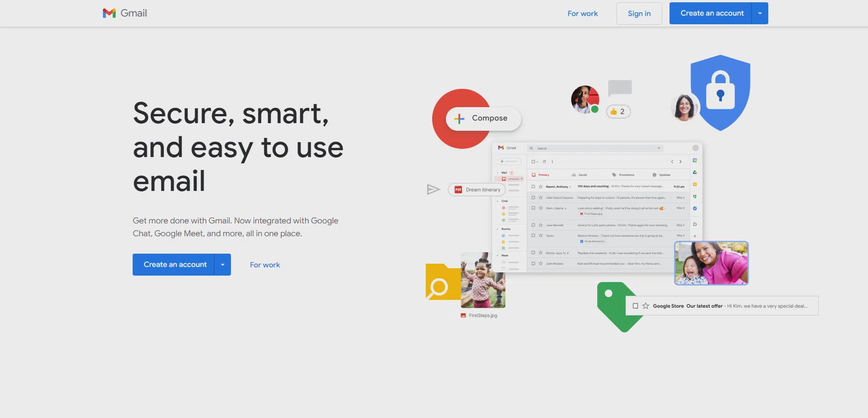Open the VivaLaVacacion attachment chip in Taylor email
This screenshot has width=868, height=418.
[592, 241]
